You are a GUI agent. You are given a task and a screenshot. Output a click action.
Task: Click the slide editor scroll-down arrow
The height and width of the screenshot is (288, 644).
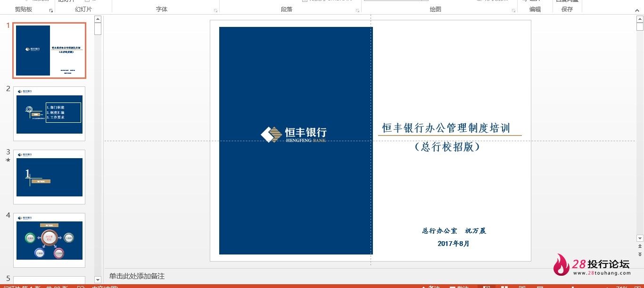(x=640, y=238)
